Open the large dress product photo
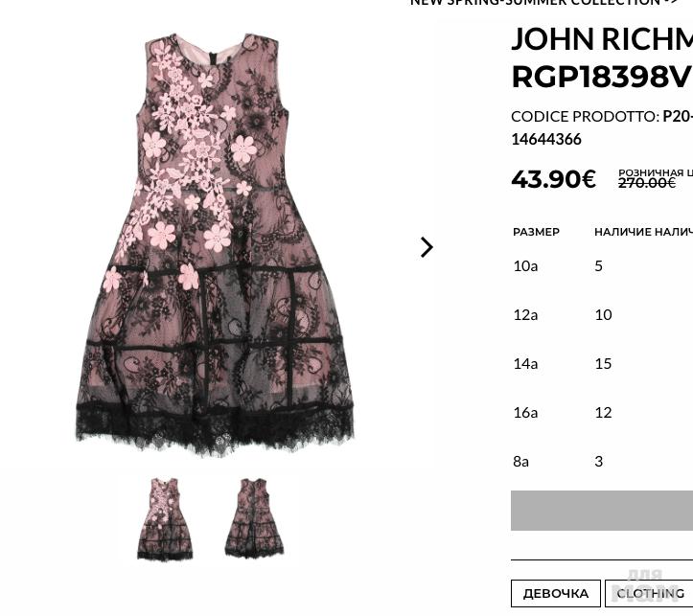 point(215,245)
